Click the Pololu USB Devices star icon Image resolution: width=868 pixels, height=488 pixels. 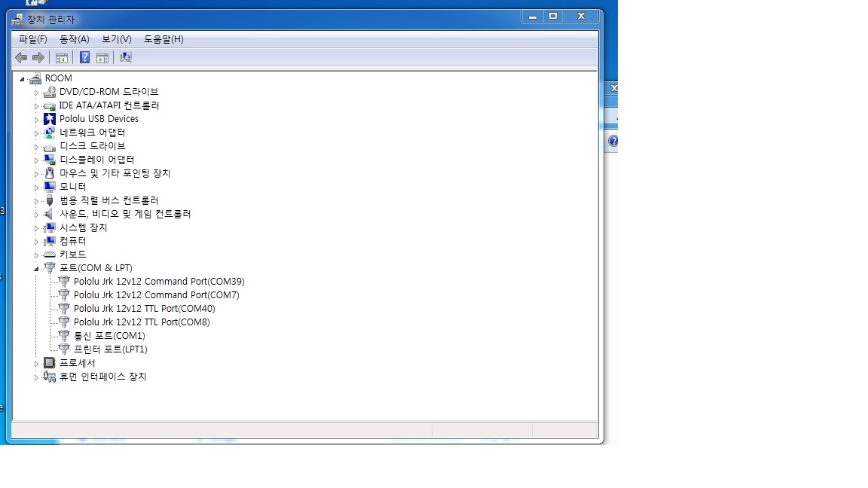point(49,119)
